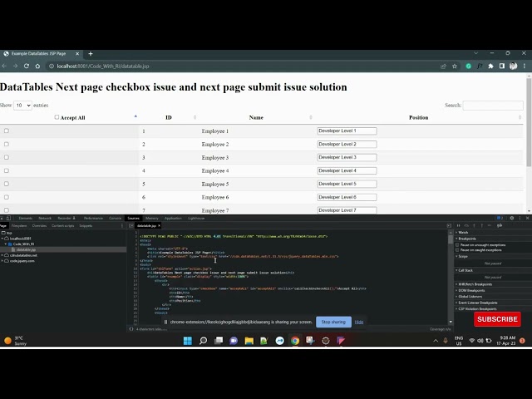Step over next function call

tap(466, 225)
